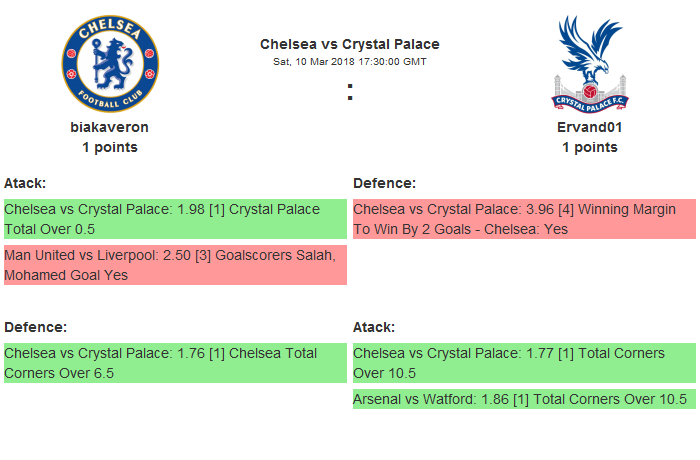The image size is (700, 460).
Task: Select the Winning Margin By 2 Goals bet
Action: (524, 219)
